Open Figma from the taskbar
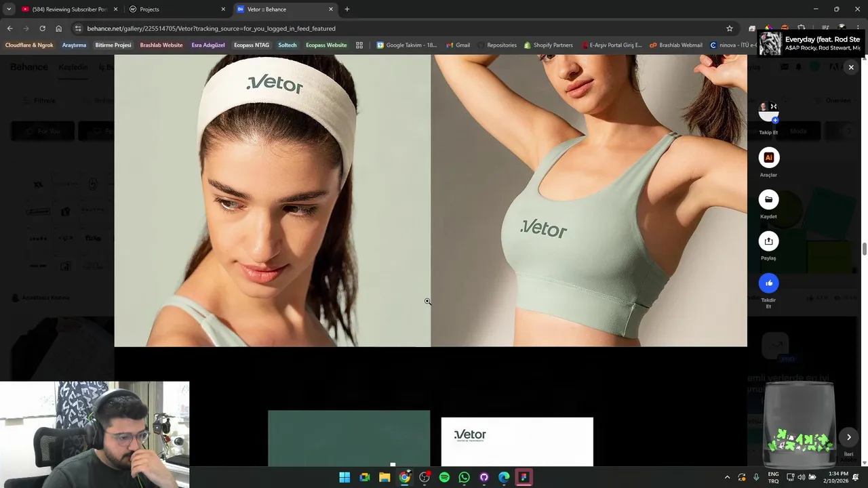 (x=524, y=477)
